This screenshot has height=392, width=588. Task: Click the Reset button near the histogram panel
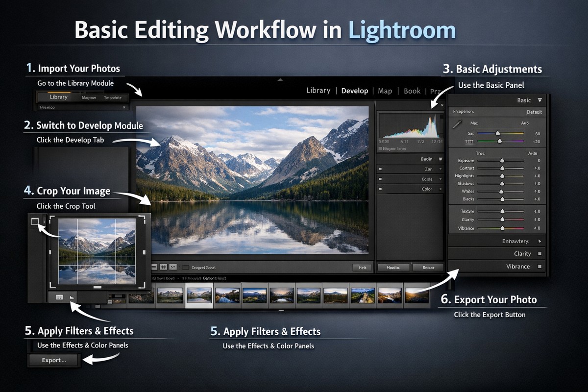[427, 267]
